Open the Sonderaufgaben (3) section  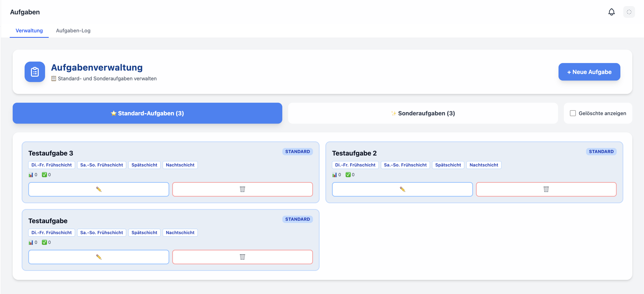[423, 113]
